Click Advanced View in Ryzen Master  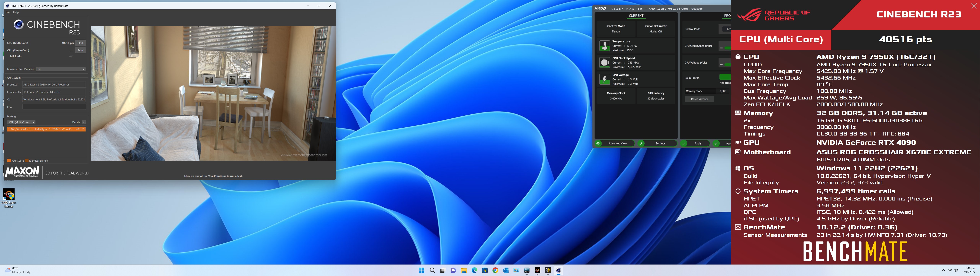[615, 143]
